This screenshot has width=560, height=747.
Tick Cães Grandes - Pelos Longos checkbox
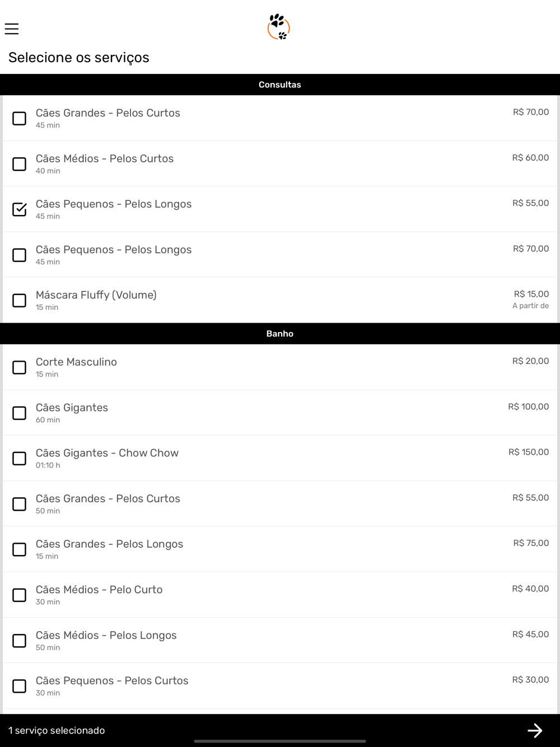point(20,549)
